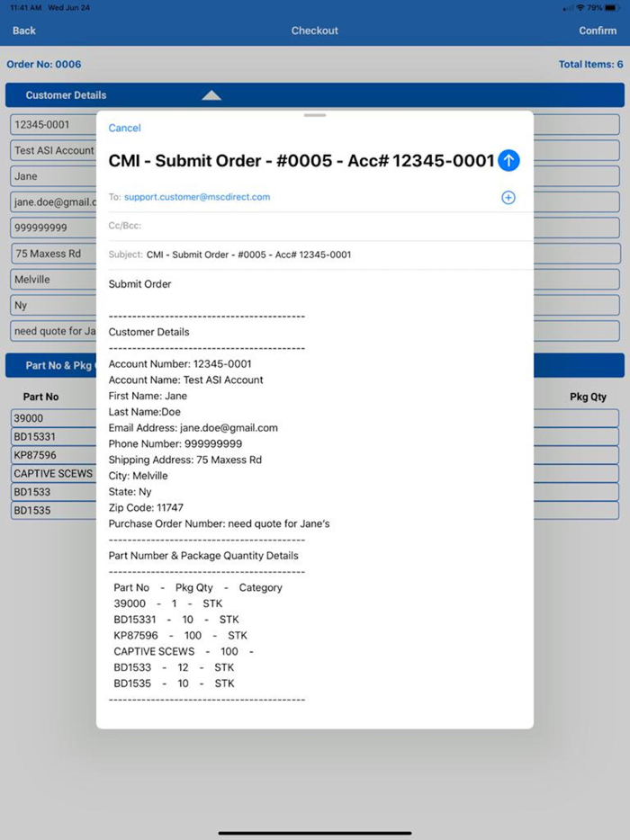The height and width of the screenshot is (840, 630).
Task: Select the jane.doe@gmail email field
Action: pos(315,202)
